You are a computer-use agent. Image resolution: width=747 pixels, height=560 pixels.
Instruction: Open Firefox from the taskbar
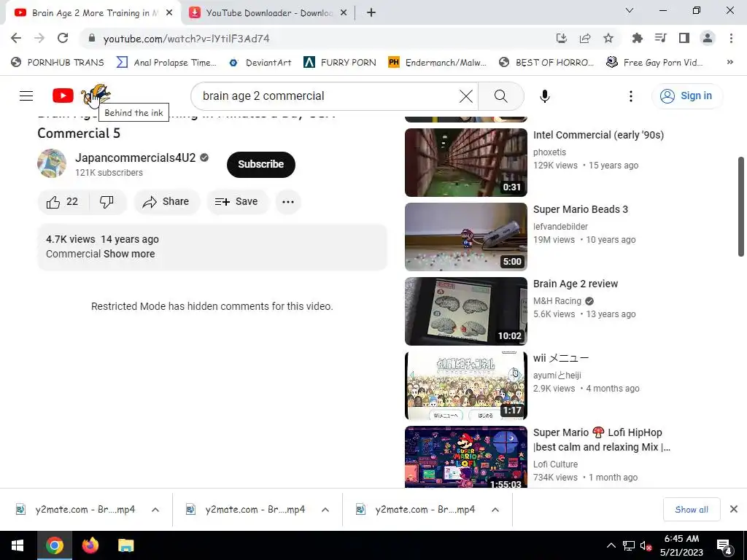click(90, 545)
